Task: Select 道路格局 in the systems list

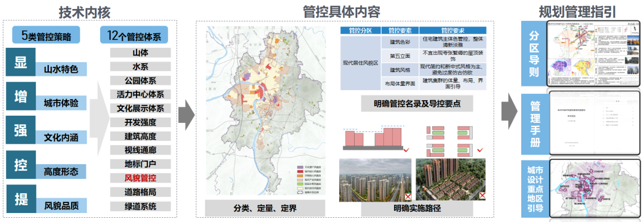Action: [141, 192]
